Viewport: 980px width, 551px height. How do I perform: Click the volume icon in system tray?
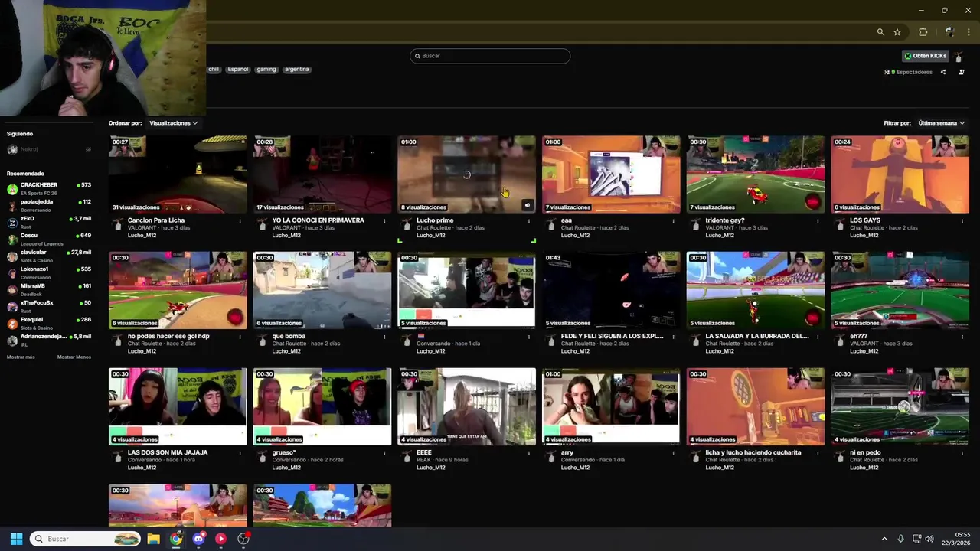click(929, 539)
